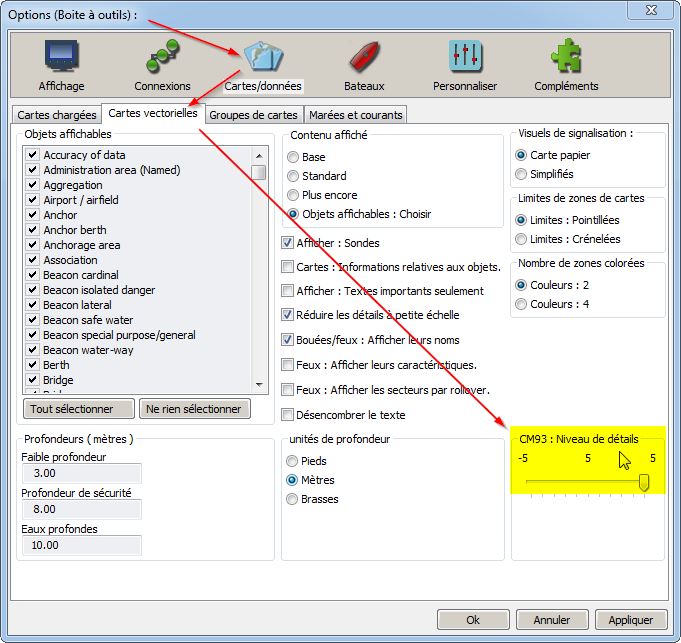Open the Compléments puzzle piece icon

[566, 58]
